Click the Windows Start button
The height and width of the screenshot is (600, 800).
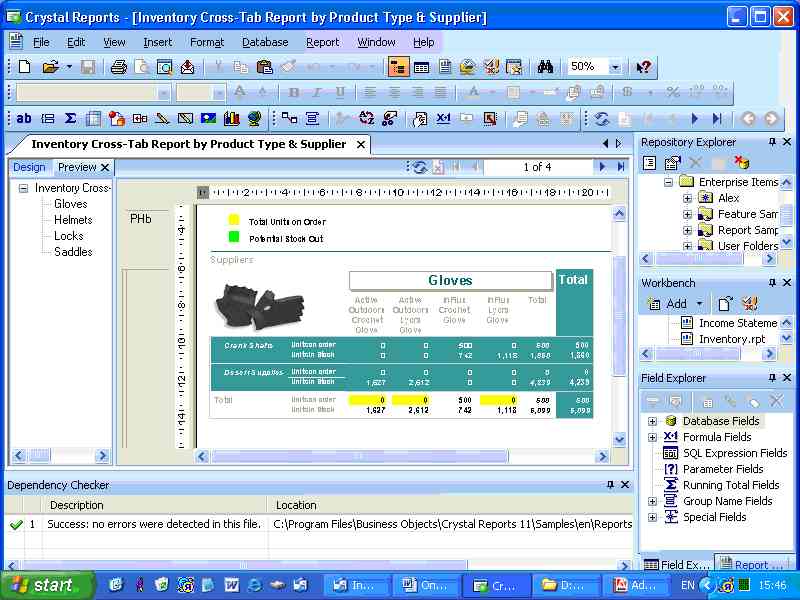tap(42, 585)
